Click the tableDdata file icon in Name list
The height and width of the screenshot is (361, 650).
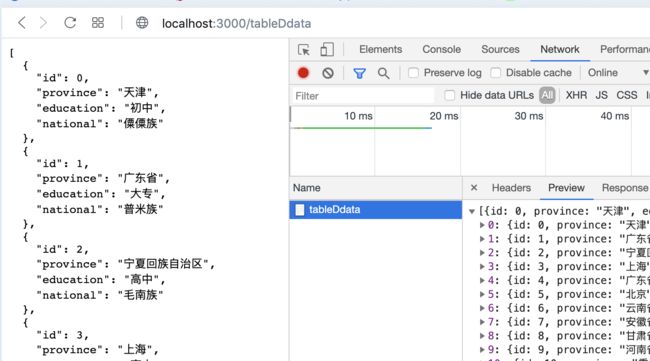pyautogui.click(x=300, y=210)
